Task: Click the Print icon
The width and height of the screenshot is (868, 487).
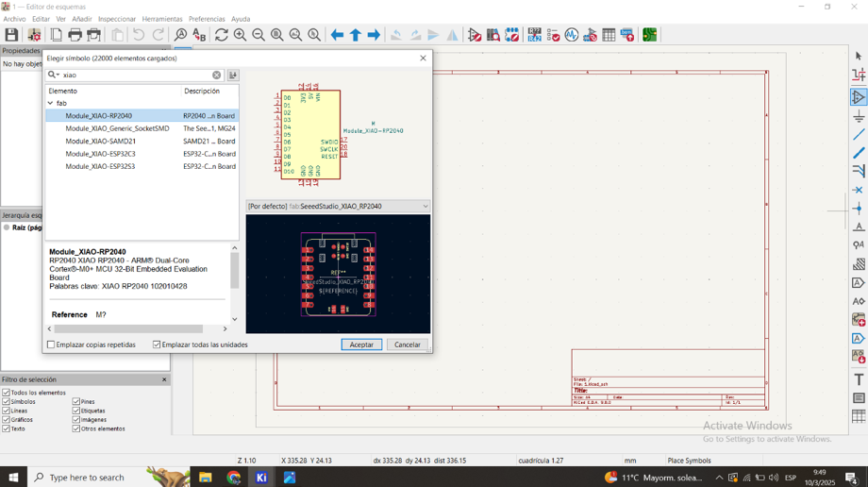Action: point(75,35)
